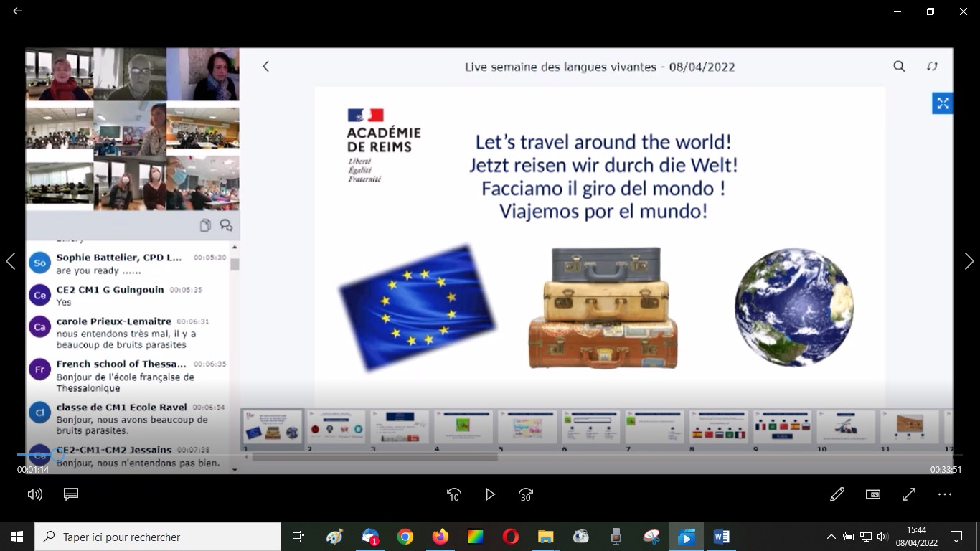Image resolution: width=980 pixels, height=551 pixels.
Task: Click the Live semaine des langues vivantes title
Action: coord(600,67)
